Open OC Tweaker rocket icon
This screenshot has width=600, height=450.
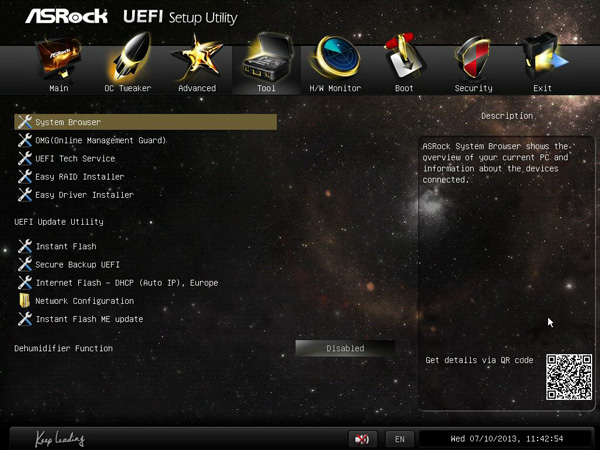click(x=129, y=57)
